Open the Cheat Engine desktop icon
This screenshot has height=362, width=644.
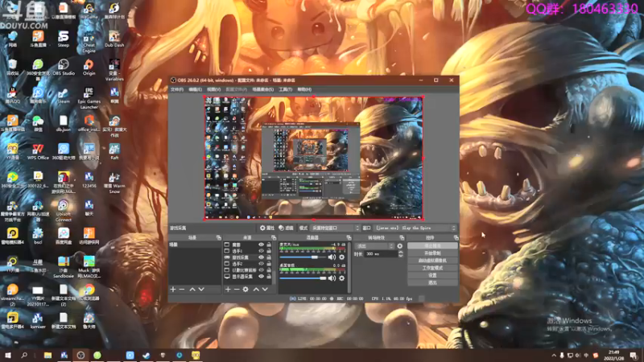click(89, 43)
